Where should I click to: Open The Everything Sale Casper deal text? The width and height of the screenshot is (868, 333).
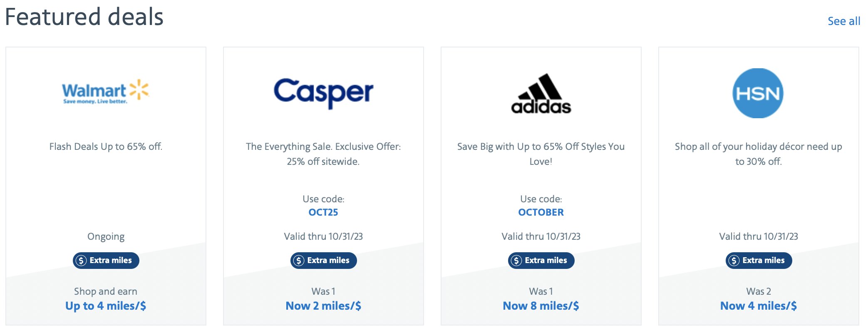pyautogui.click(x=323, y=154)
